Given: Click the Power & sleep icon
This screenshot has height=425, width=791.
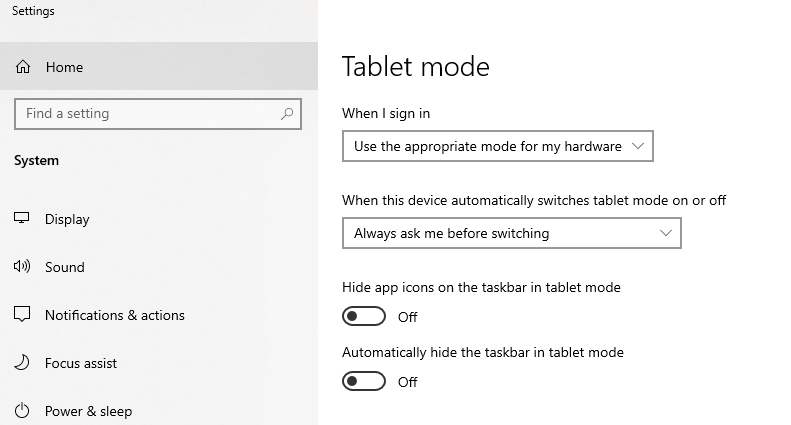Looking at the screenshot, I should 22,410.
